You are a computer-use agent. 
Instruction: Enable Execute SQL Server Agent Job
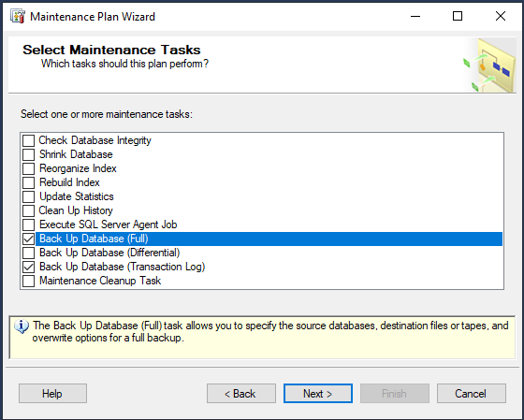[x=28, y=224]
